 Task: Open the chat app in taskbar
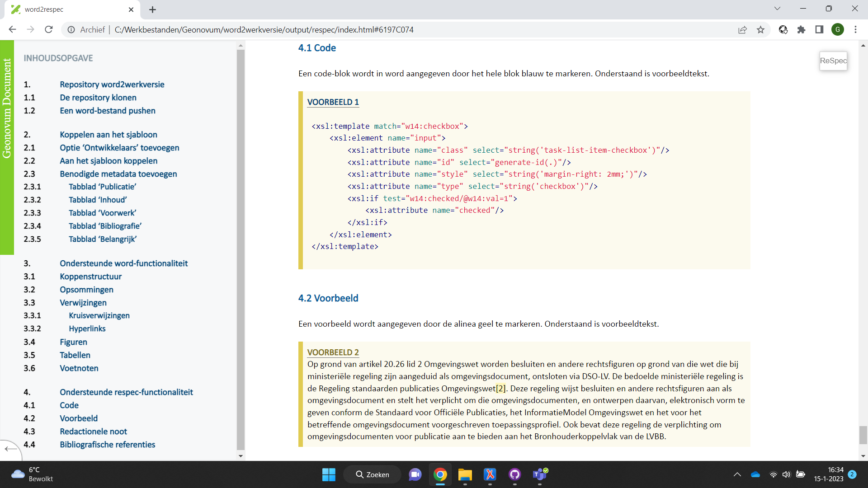tap(415, 474)
